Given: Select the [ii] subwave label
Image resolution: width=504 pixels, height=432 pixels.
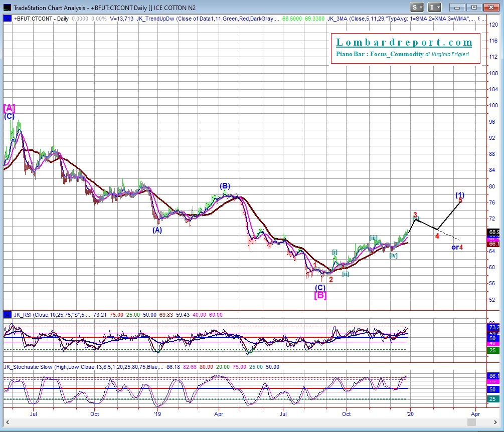Looking at the screenshot, I should tap(345, 274).
